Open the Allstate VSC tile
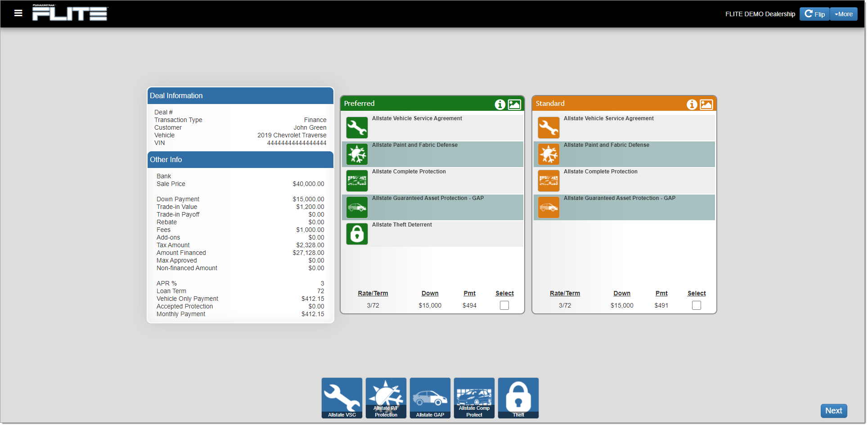 click(x=342, y=398)
